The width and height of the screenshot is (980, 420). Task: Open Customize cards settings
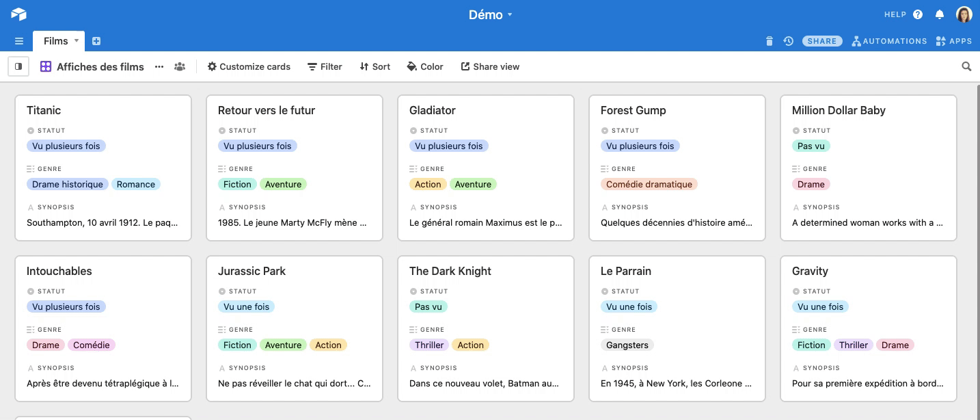tap(249, 66)
